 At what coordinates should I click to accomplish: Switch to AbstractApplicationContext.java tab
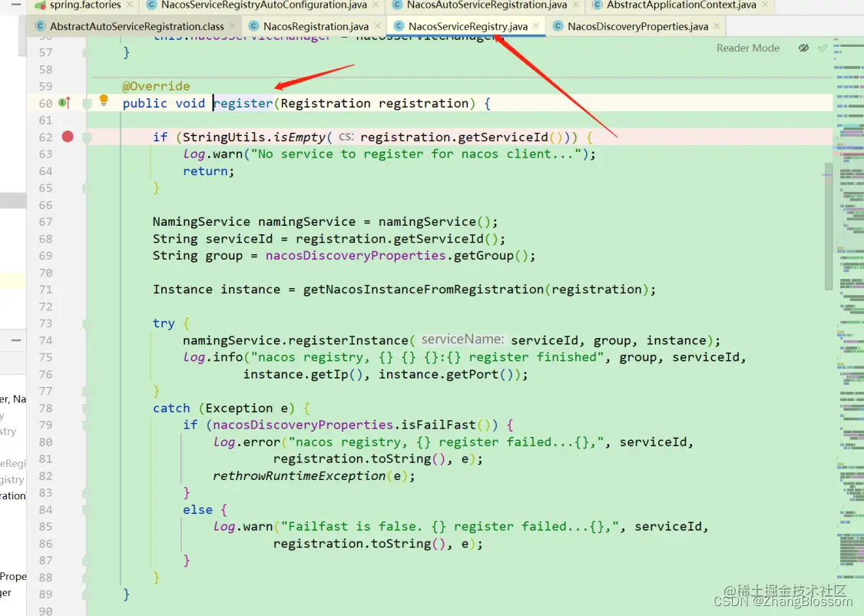tap(681, 5)
